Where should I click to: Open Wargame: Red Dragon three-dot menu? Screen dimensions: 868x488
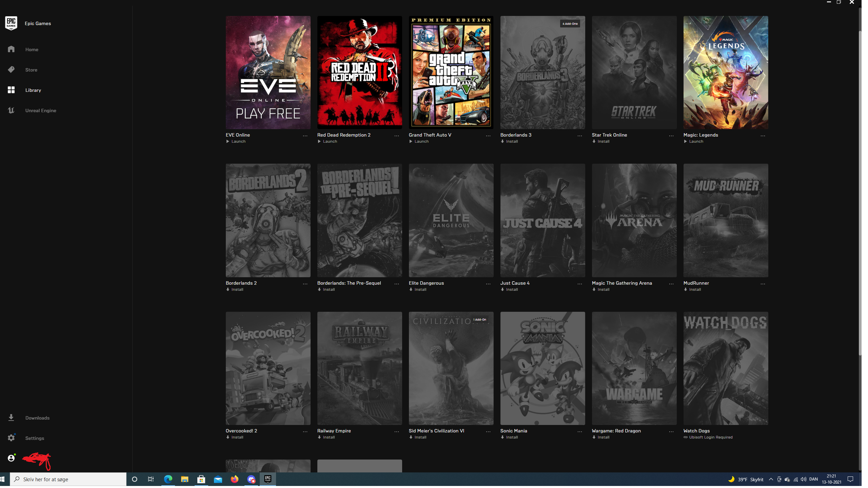pyautogui.click(x=671, y=432)
